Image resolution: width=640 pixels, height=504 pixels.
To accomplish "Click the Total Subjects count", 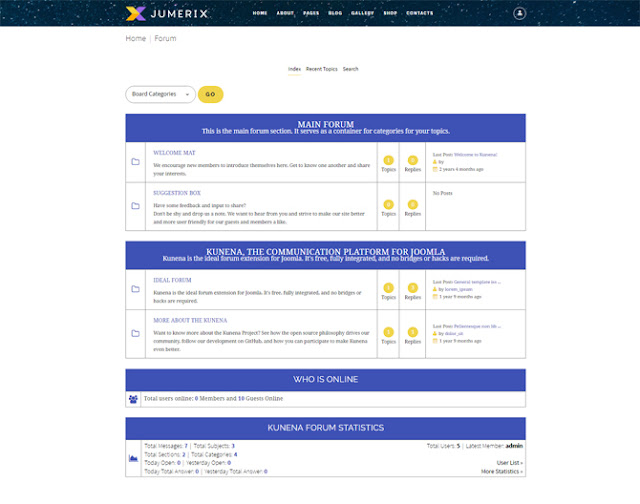I will (x=233, y=446).
